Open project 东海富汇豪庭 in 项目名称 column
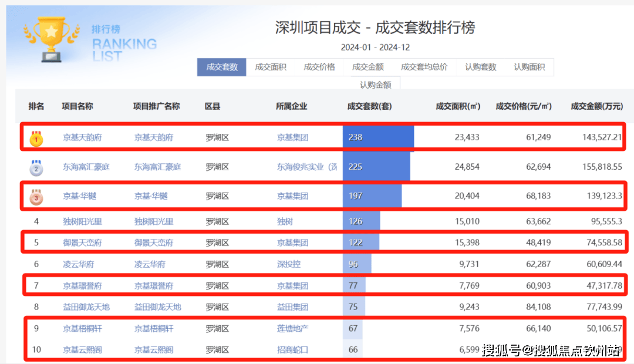The image size is (634, 364). 86,167
